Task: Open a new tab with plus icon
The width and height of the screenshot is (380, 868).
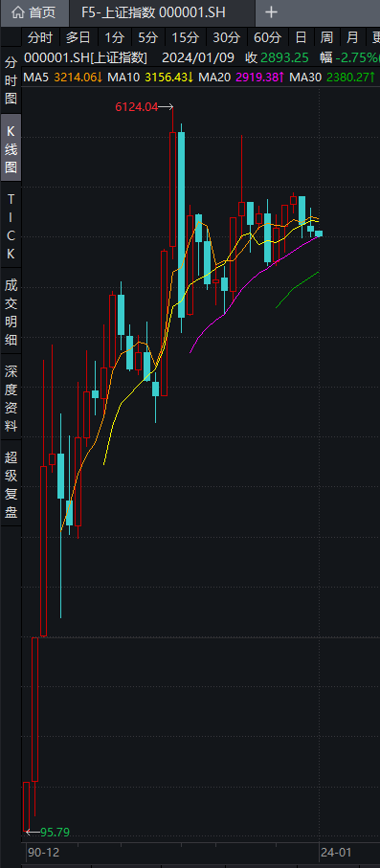Action: point(271,12)
